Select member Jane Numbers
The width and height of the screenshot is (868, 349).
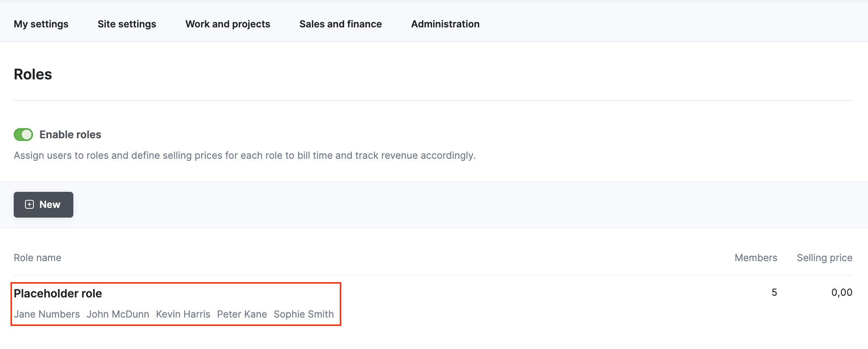47,314
